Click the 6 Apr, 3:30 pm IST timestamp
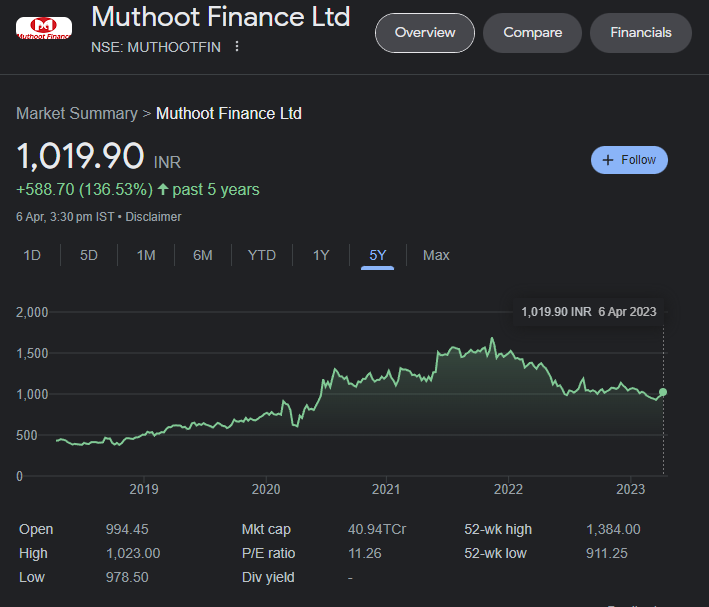709x607 pixels. click(65, 217)
